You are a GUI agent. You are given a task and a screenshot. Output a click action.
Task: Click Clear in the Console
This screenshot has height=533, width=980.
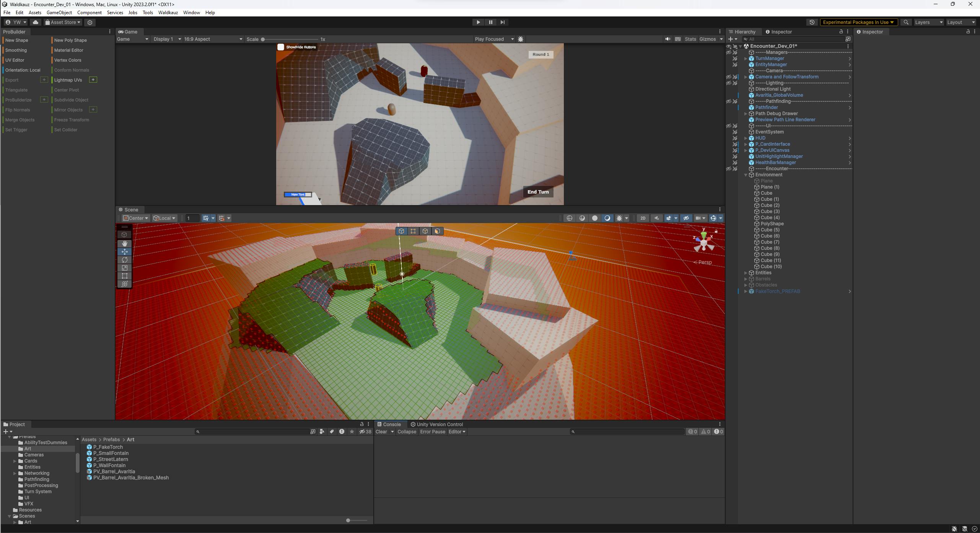point(381,432)
